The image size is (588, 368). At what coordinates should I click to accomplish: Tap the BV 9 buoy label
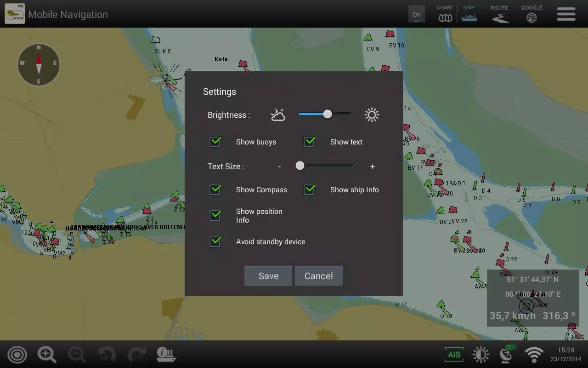pyautogui.click(x=373, y=49)
